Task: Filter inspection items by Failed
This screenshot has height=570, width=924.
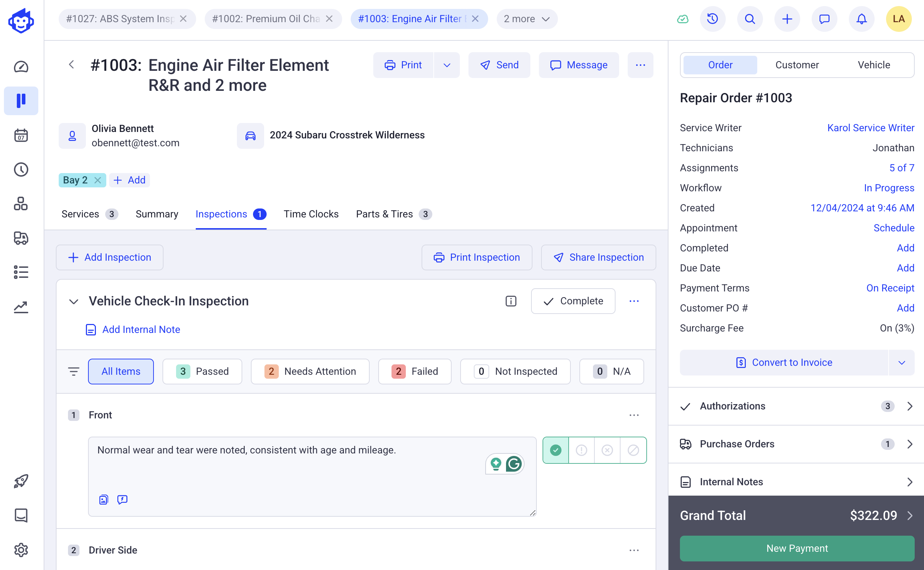Action: [x=415, y=371]
